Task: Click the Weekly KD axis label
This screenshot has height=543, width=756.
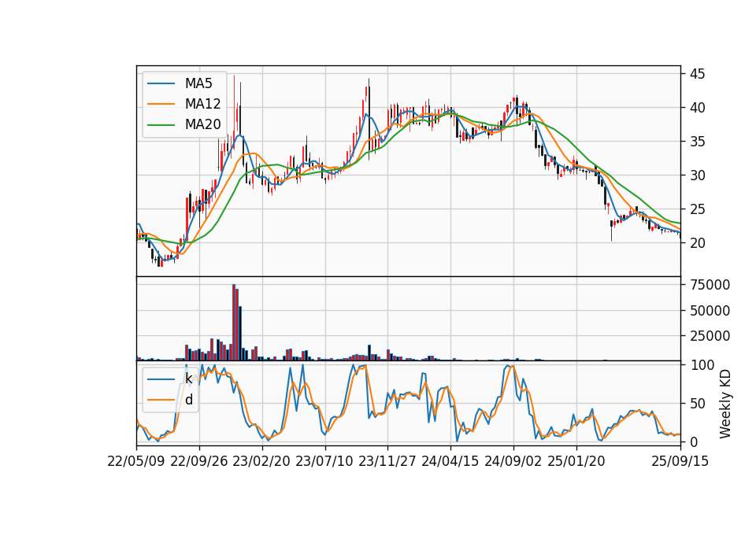Action: [725, 404]
